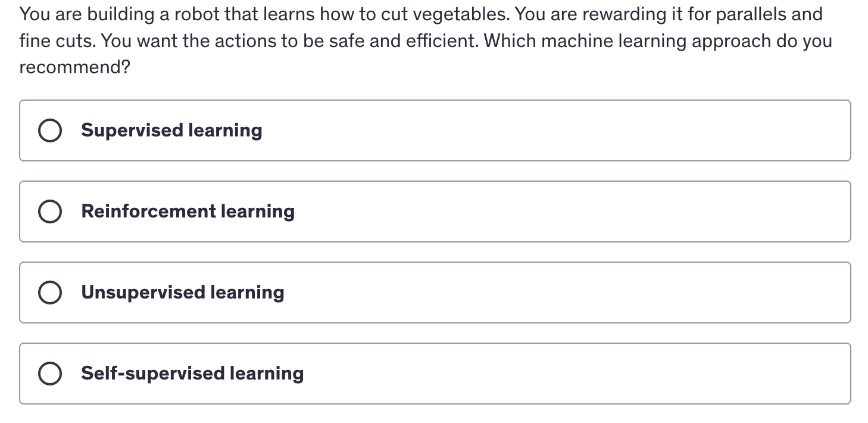Image resolution: width=868 pixels, height=423 pixels.
Task: Click the question's first line about robot
Action: pos(421,14)
